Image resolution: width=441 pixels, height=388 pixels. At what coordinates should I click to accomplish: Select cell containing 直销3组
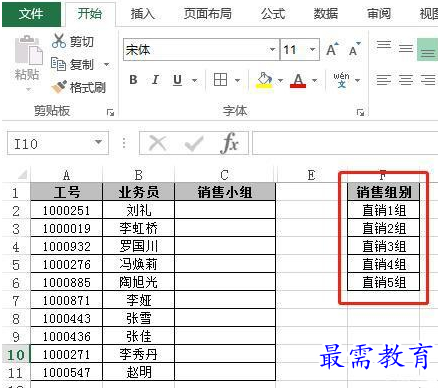coord(384,246)
